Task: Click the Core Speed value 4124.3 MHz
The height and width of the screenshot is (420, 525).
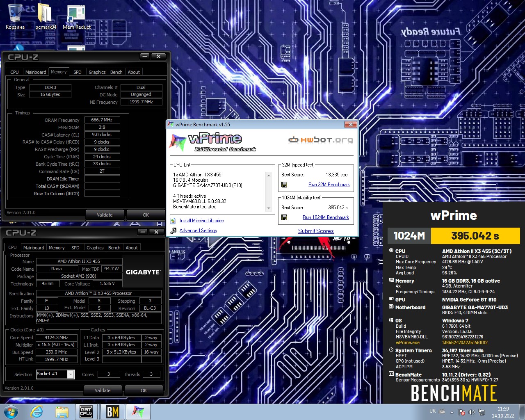Action: point(56,338)
